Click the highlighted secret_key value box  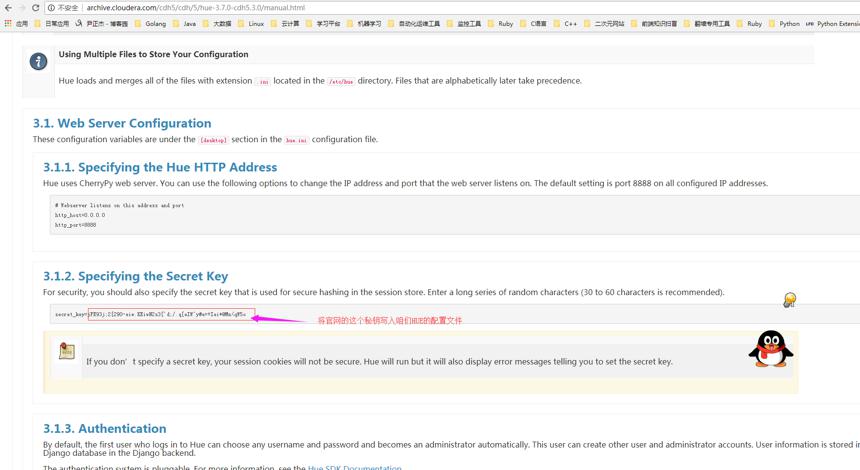(x=171, y=314)
